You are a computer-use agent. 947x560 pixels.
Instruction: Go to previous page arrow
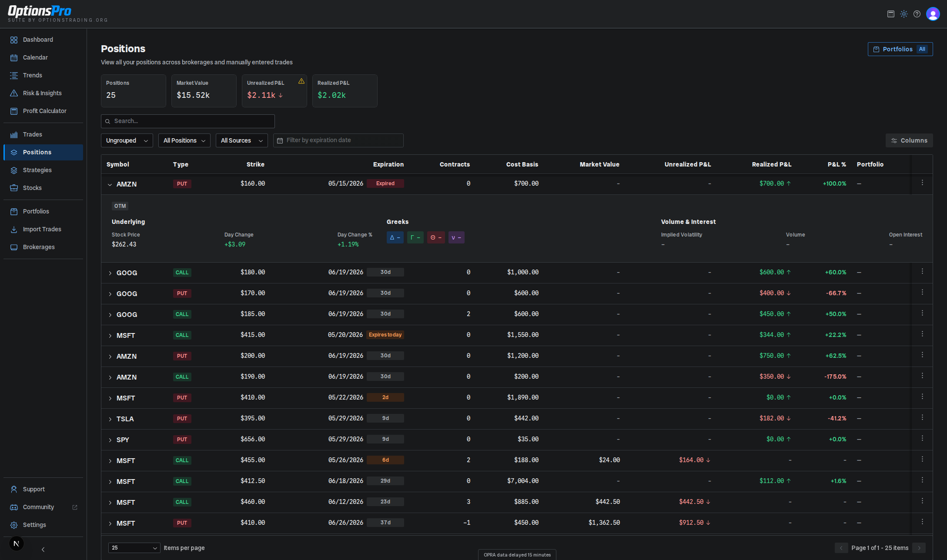[x=841, y=548]
